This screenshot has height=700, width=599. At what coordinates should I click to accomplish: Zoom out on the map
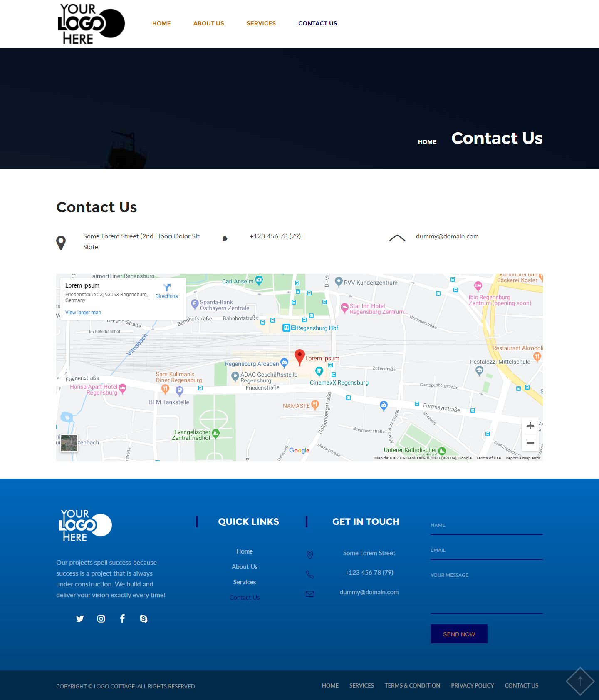(x=530, y=443)
